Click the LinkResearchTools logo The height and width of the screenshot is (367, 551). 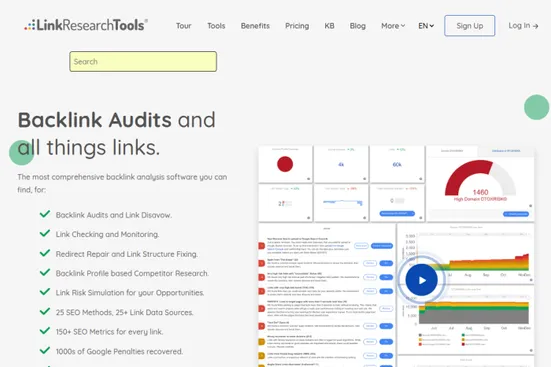86,25
